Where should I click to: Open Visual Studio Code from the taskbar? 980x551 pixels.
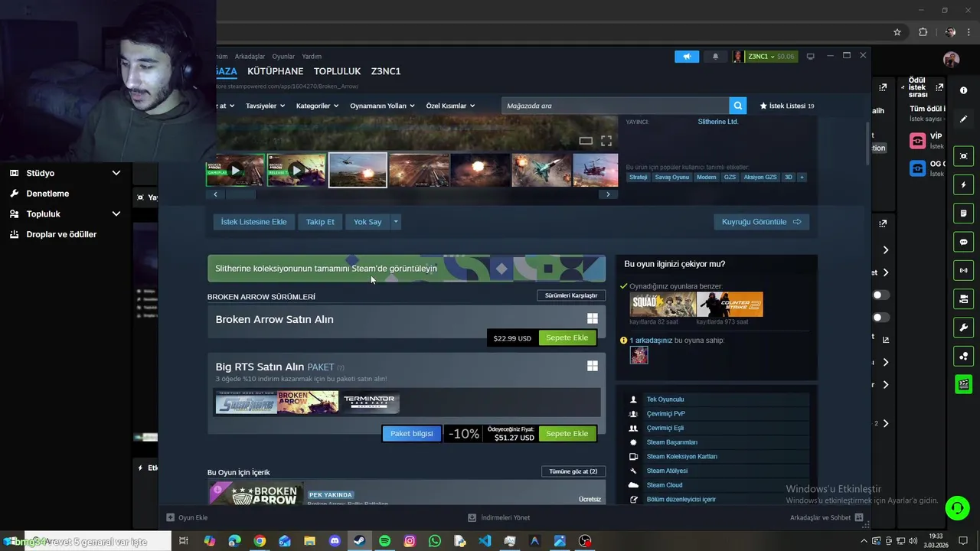(x=485, y=541)
